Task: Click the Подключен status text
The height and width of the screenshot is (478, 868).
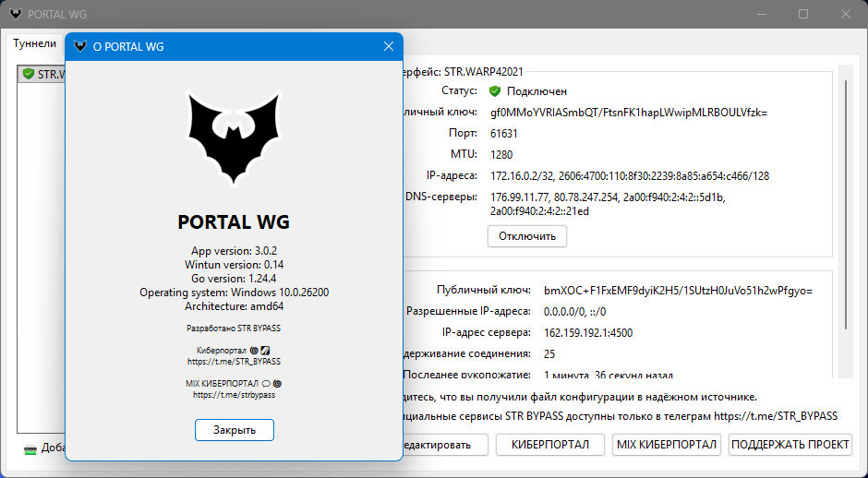Action: coord(537,91)
